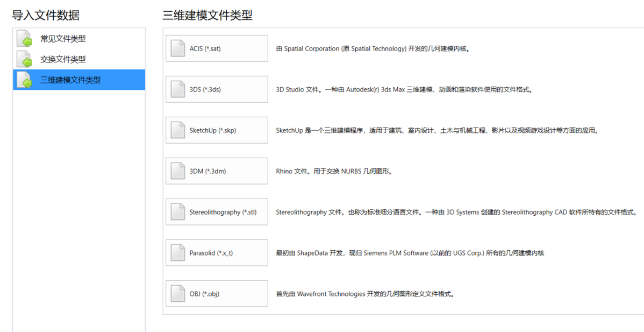Pick SketchUp (*.skp) as import type
Viewport: 644px width, 332px height.
click(217, 130)
